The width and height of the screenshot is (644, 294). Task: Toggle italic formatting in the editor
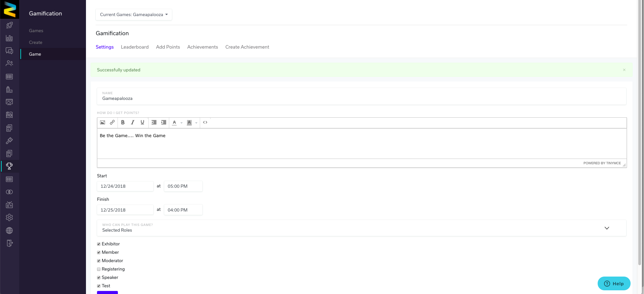133,122
